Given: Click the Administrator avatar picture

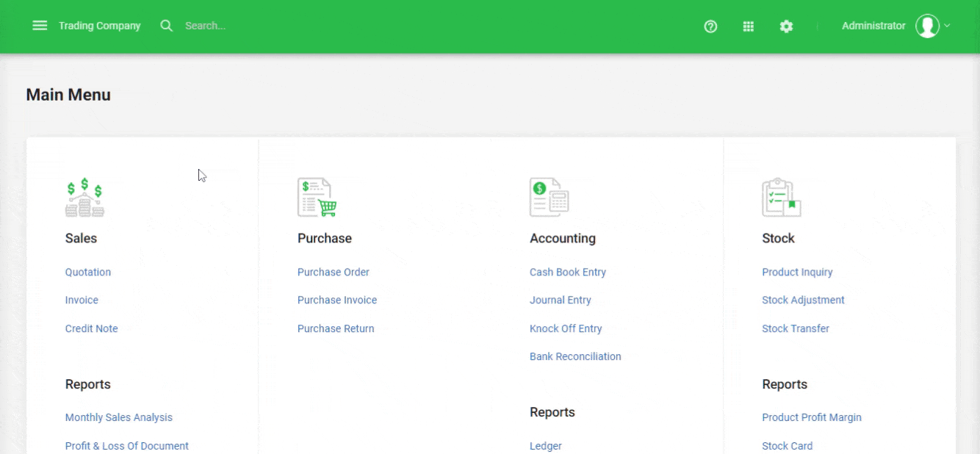Looking at the screenshot, I should tap(927, 25).
